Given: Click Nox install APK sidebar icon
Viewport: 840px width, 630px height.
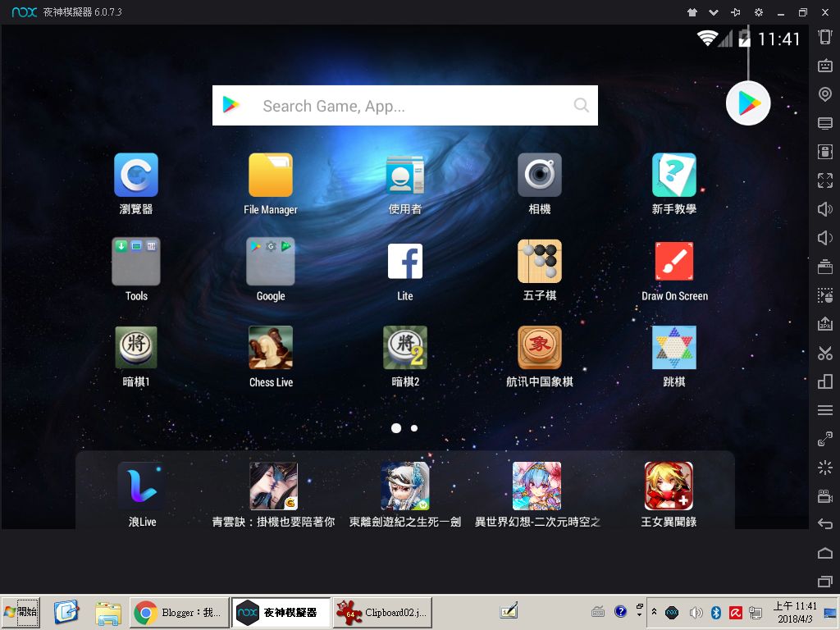Looking at the screenshot, I should coord(825,323).
